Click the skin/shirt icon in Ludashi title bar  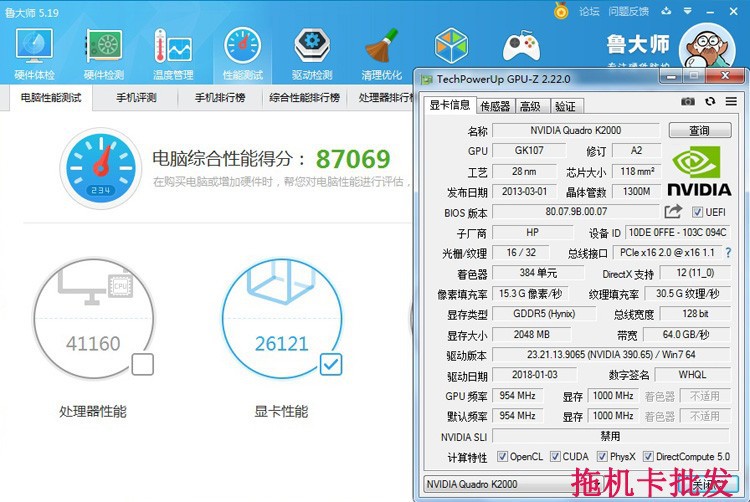point(666,11)
